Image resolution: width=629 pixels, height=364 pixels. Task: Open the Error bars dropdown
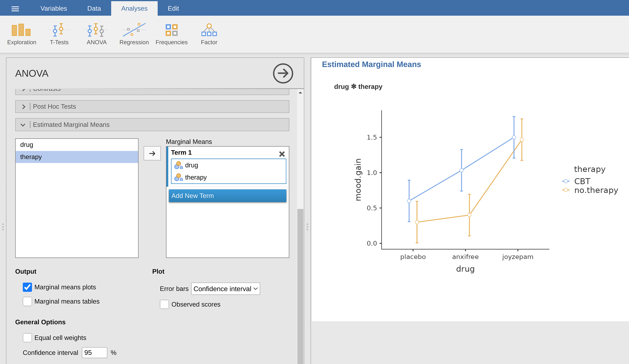(225, 289)
